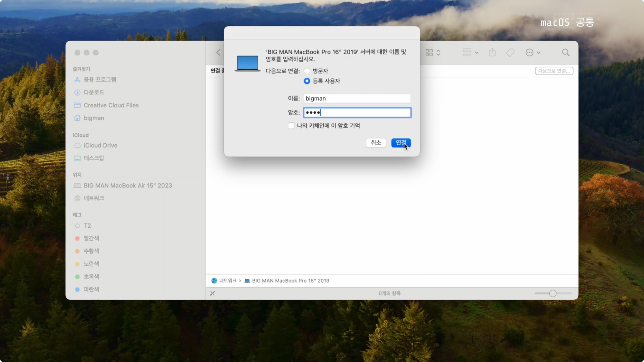
Task: Click the tag icon in toolbar
Action: pyautogui.click(x=510, y=52)
